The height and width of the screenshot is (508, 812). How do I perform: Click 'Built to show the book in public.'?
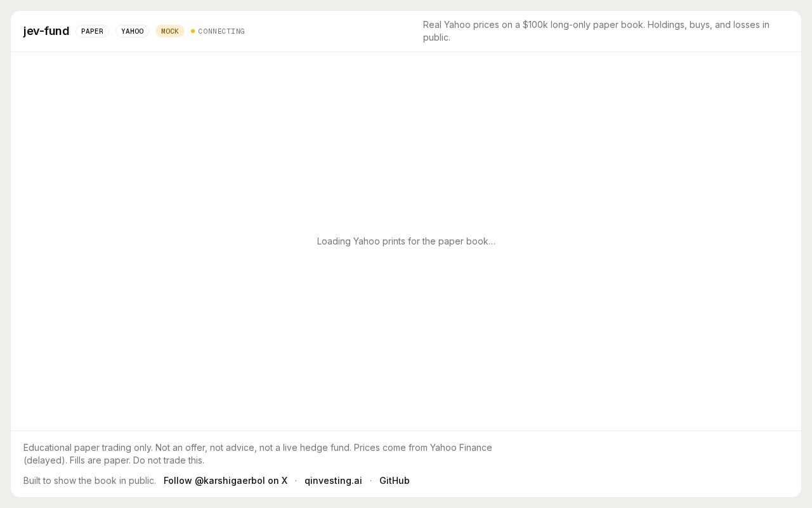(89, 481)
